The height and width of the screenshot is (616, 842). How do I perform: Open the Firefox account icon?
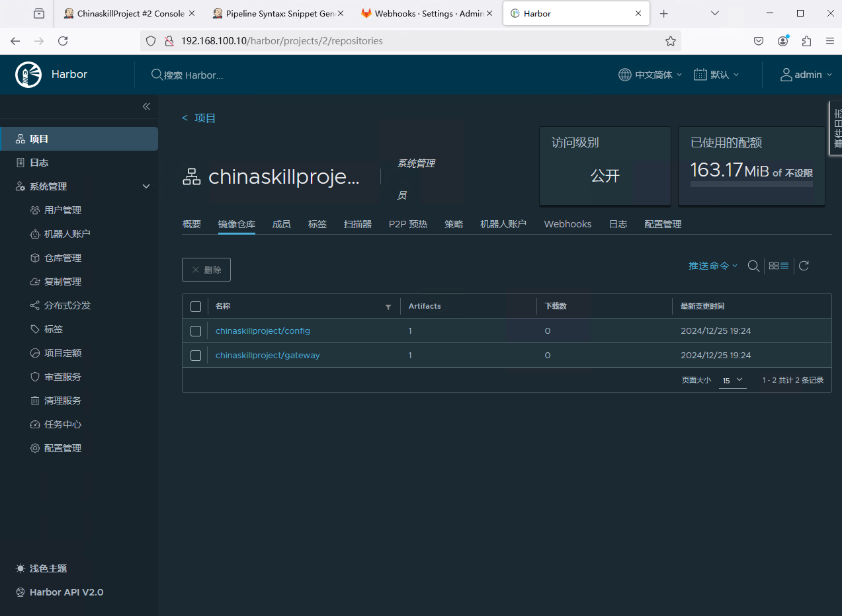[783, 41]
